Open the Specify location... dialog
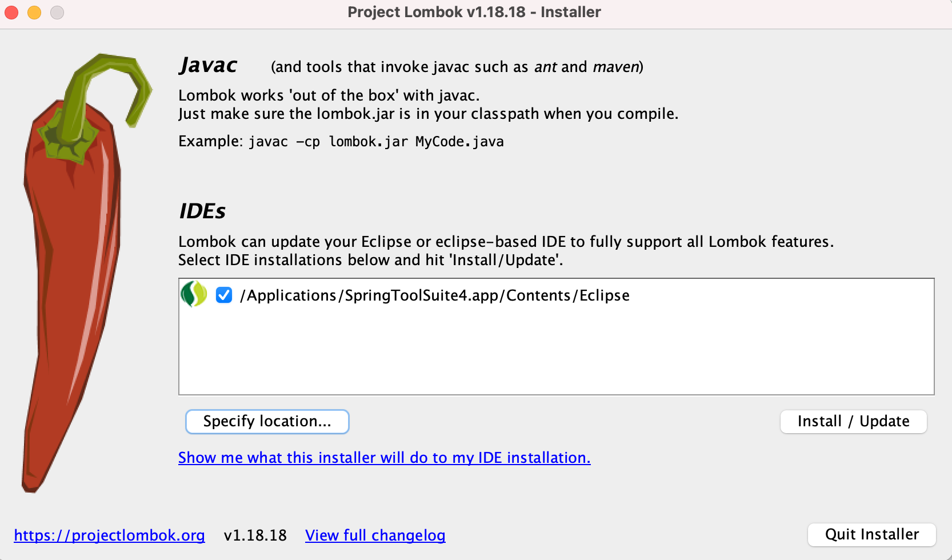952x560 pixels. [x=267, y=422]
